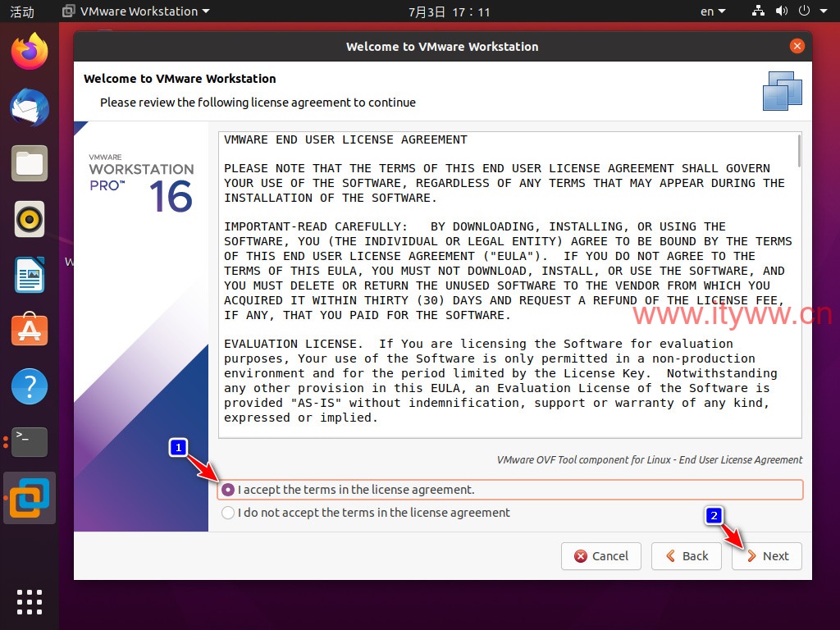The width and height of the screenshot is (840, 630).
Task: Open the 活动 Activities overview
Action: [22, 11]
